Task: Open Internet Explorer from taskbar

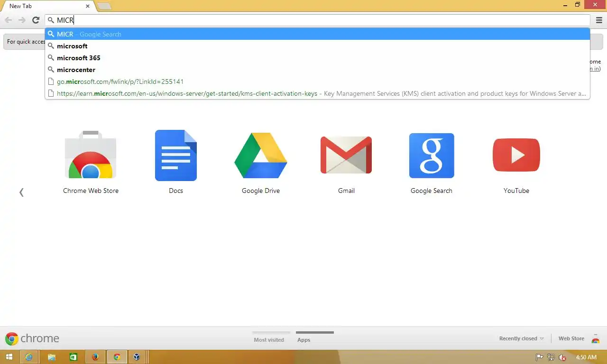Action: tap(29, 357)
